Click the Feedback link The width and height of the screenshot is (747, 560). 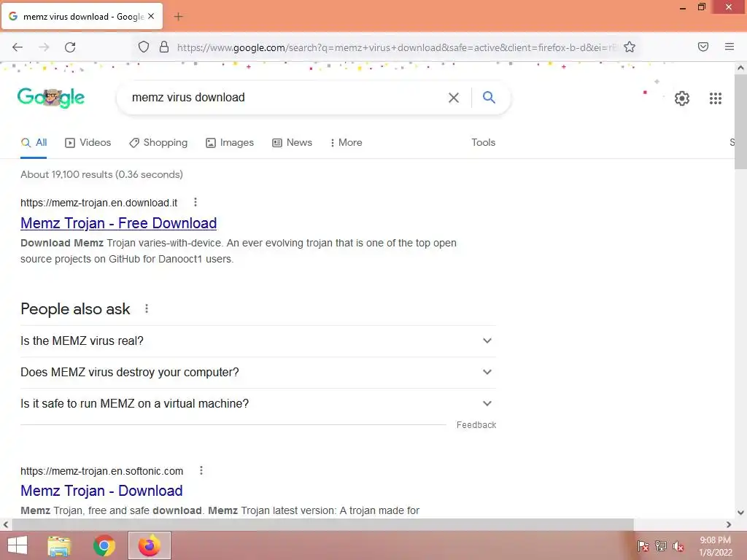pos(476,425)
